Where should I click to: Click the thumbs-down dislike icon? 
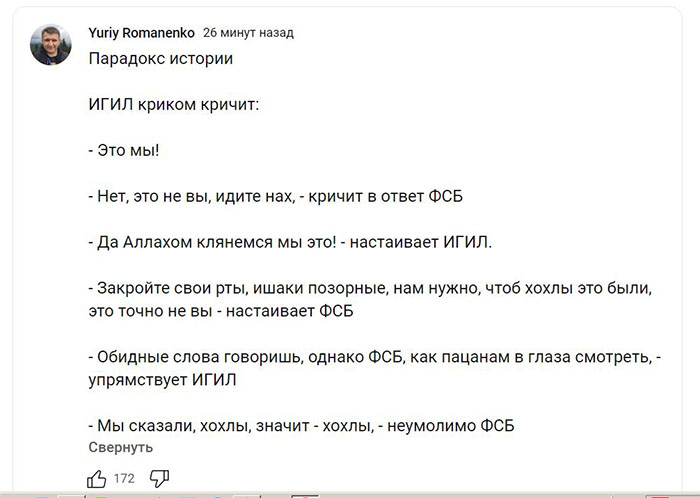point(159,478)
